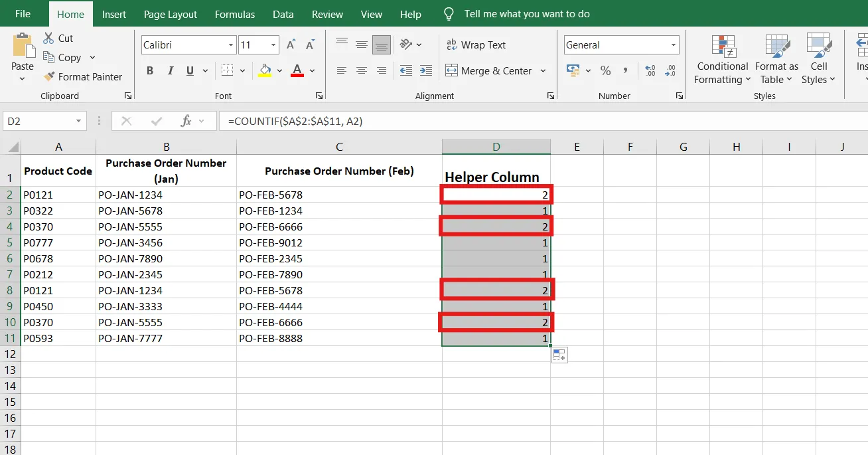Click Merge & Center button
This screenshot has width=868, height=455.
488,70
